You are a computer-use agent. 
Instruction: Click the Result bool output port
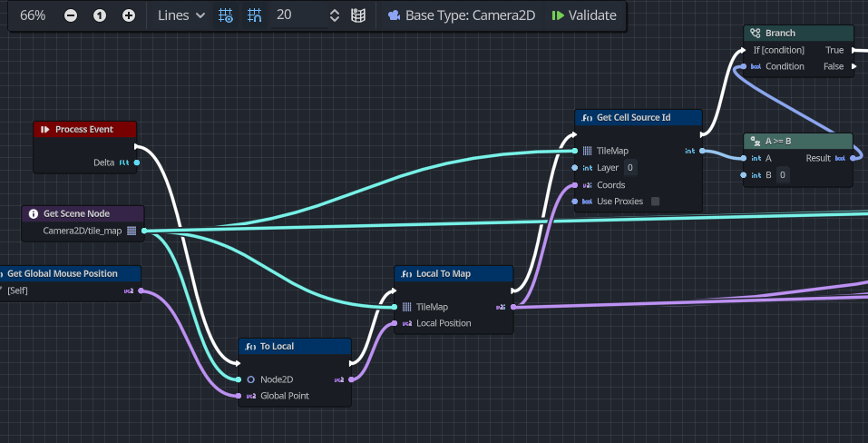pyautogui.click(x=853, y=158)
